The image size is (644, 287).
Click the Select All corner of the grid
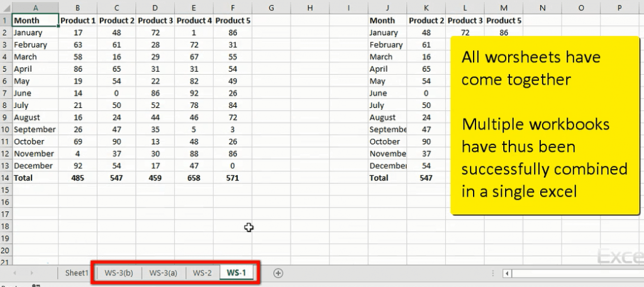point(6,8)
